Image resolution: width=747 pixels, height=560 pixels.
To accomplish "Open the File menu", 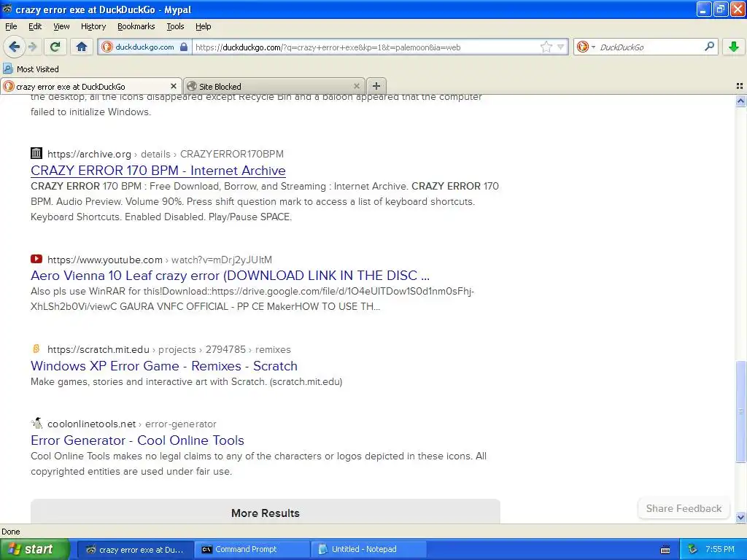I will point(11,27).
